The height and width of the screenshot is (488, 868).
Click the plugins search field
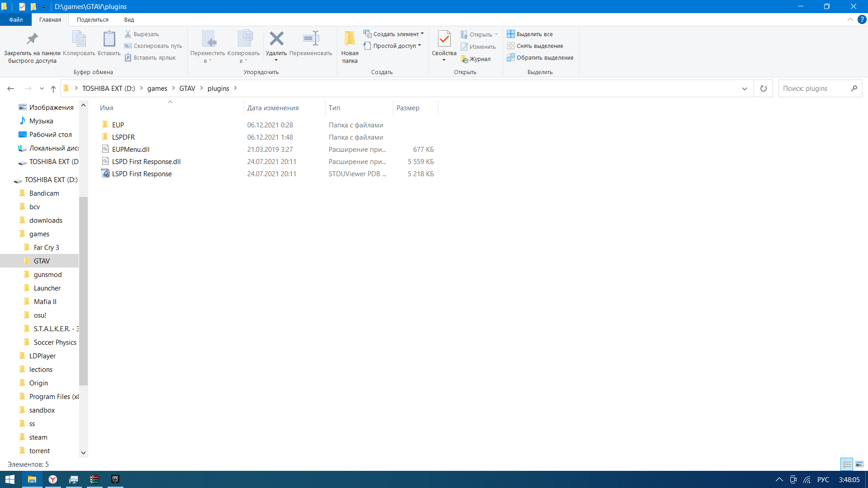(814, 89)
